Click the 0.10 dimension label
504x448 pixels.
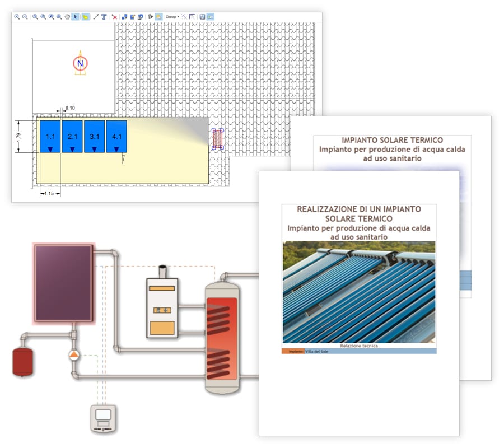70,108
